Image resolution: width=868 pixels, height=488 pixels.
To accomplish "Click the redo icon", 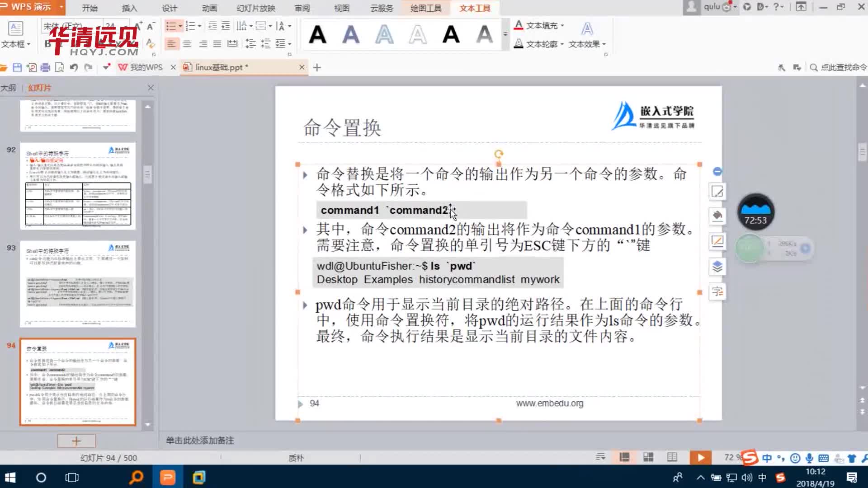I will [x=88, y=68].
